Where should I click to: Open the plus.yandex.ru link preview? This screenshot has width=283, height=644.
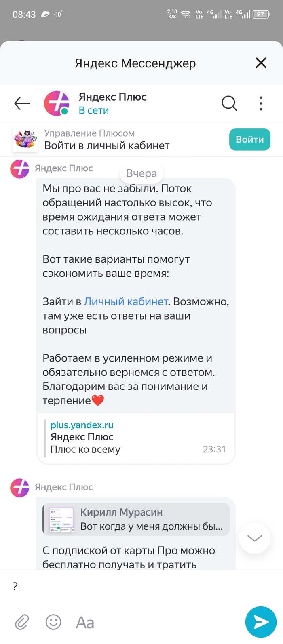pyautogui.click(x=135, y=437)
